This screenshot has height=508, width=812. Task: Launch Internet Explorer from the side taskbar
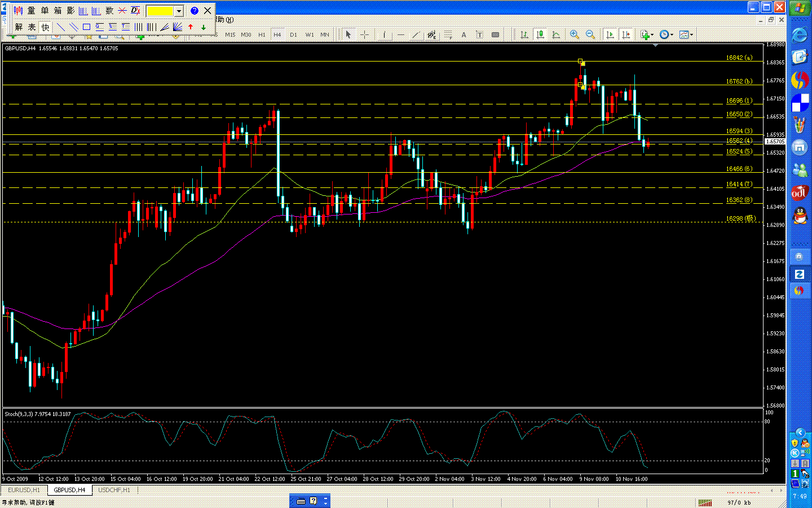(x=800, y=35)
